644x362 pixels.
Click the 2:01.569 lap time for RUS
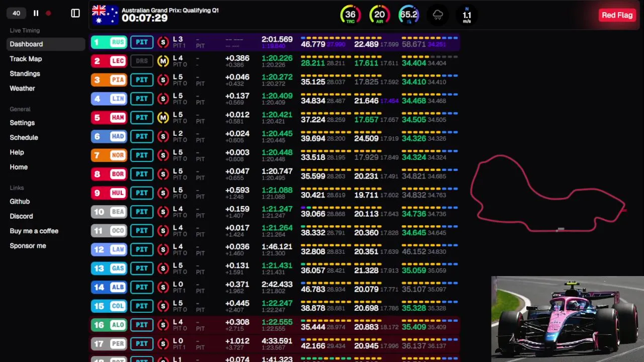pyautogui.click(x=277, y=39)
